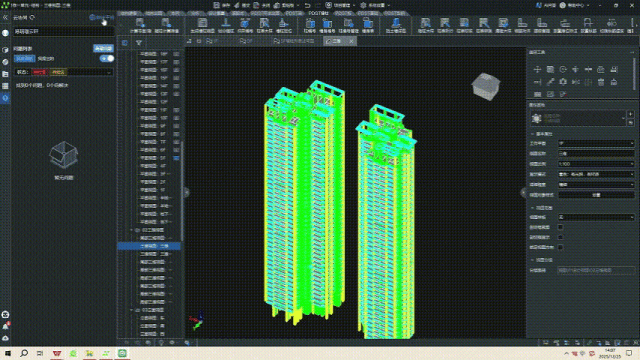Click the blue link at top of issues panel
640x360 pixels.
click(x=102, y=18)
